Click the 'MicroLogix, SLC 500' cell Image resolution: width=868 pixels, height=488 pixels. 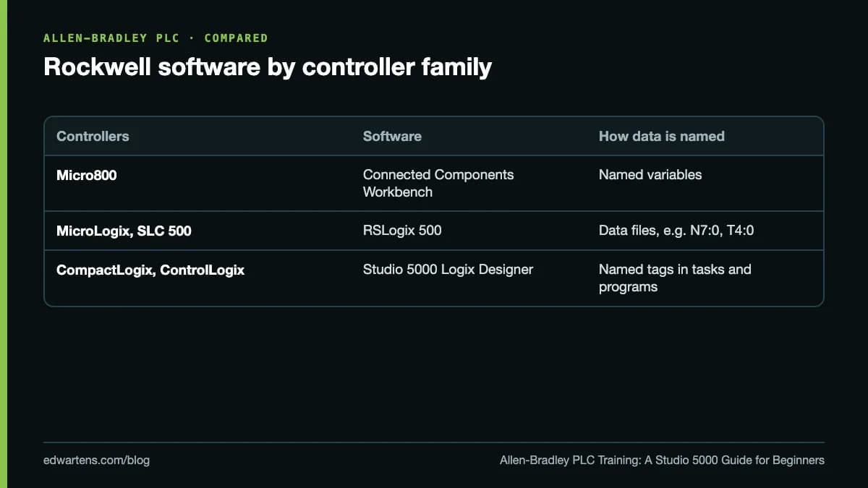pos(124,231)
